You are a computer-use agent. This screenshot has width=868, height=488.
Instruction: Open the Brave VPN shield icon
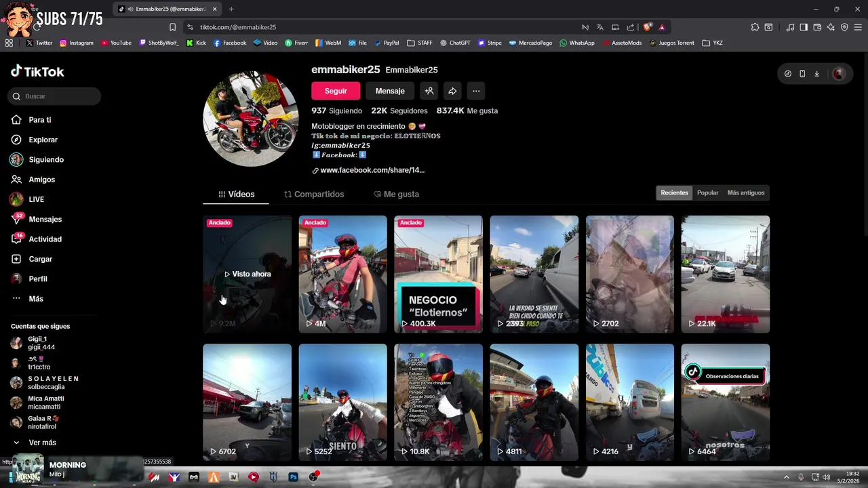(844, 27)
